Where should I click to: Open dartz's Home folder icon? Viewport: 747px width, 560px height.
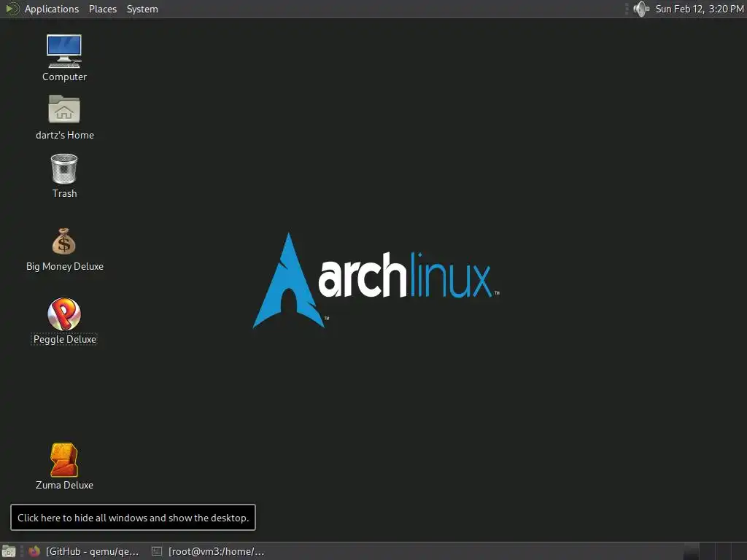coord(64,109)
